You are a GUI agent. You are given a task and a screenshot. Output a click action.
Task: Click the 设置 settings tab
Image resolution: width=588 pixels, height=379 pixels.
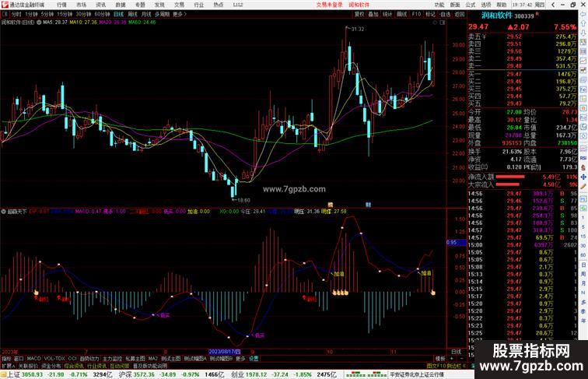pos(254,359)
